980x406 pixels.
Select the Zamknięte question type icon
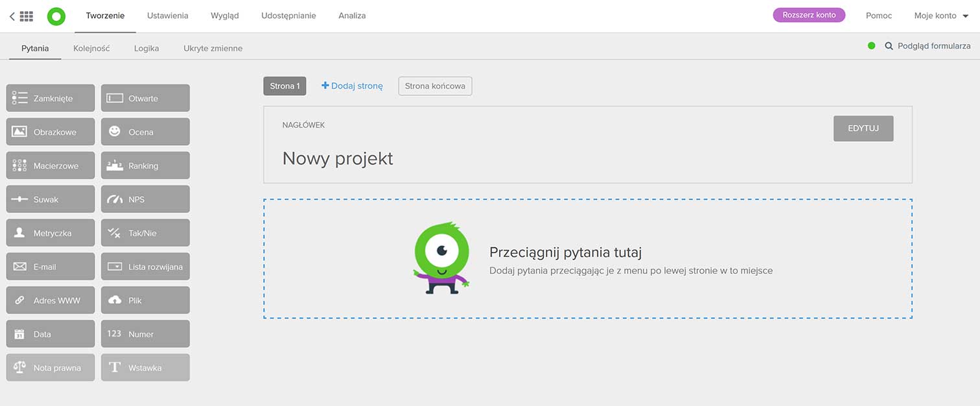[x=19, y=98]
